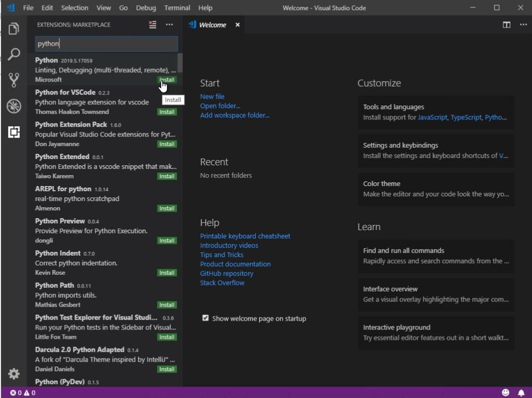Install Python Extended extension

pos(167,176)
